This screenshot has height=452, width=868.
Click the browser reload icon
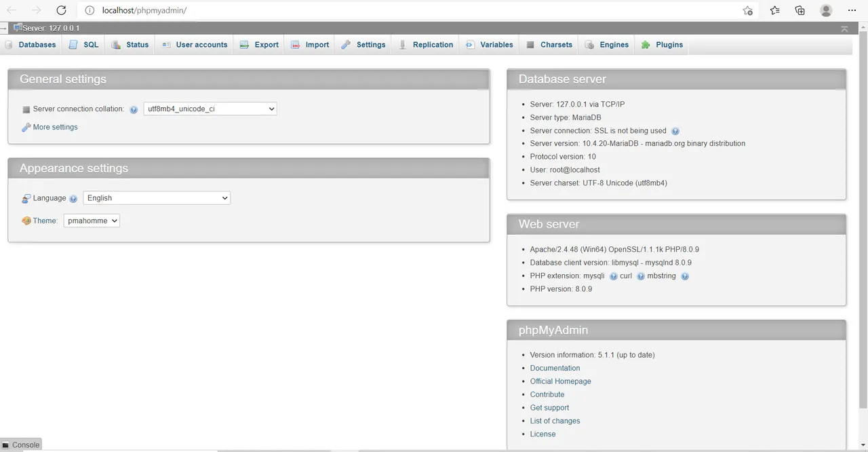(61, 10)
